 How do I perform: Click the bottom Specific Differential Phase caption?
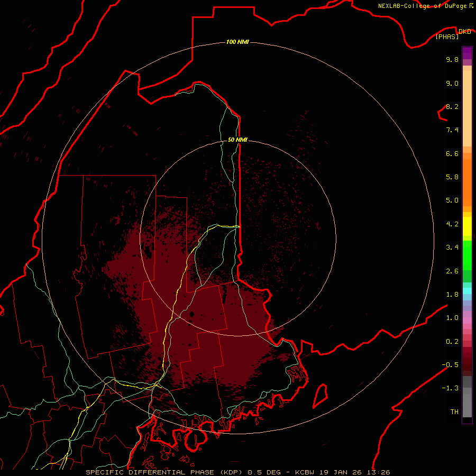tap(238, 472)
